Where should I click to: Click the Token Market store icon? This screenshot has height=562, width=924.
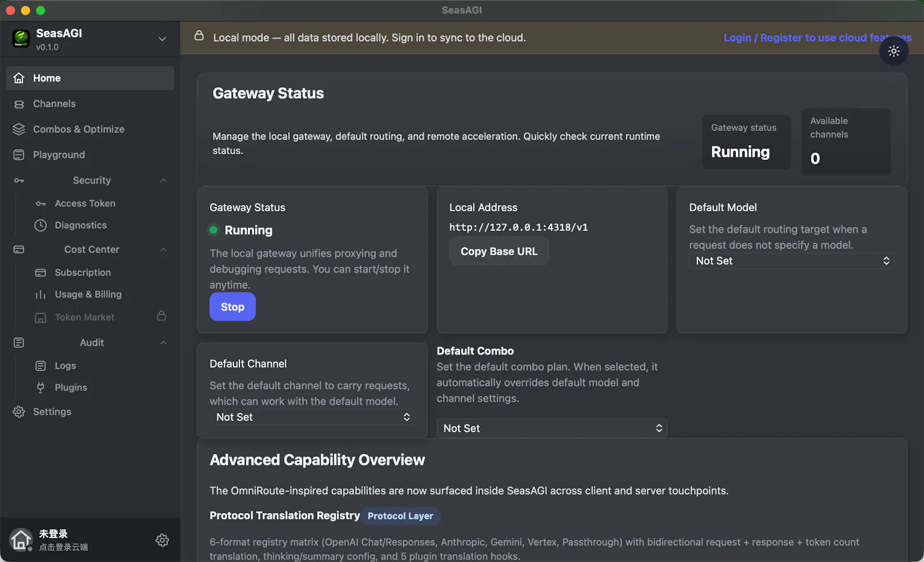coord(40,318)
